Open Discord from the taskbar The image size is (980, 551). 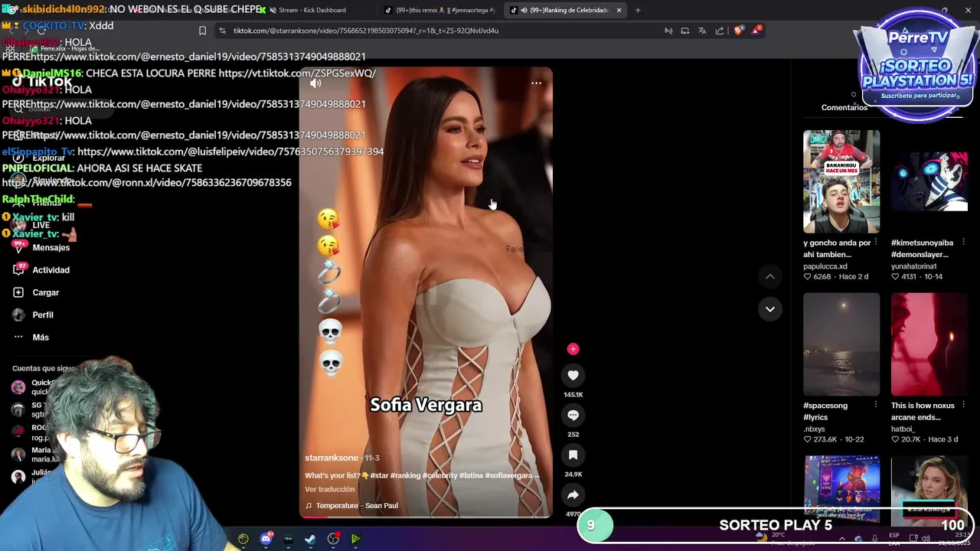[x=266, y=539]
